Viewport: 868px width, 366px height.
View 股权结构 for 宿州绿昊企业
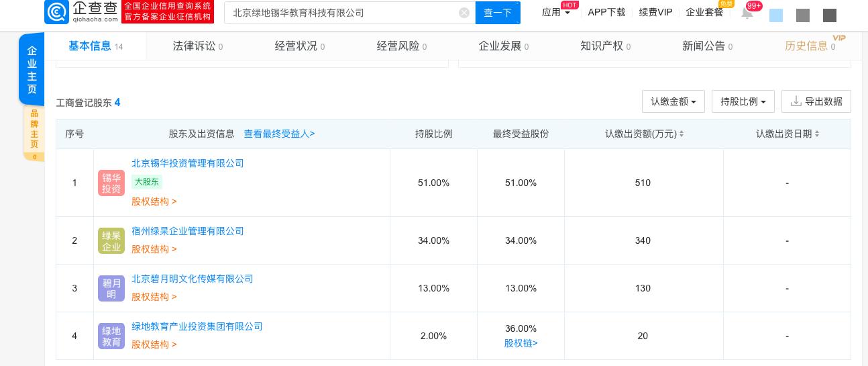[x=154, y=249]
